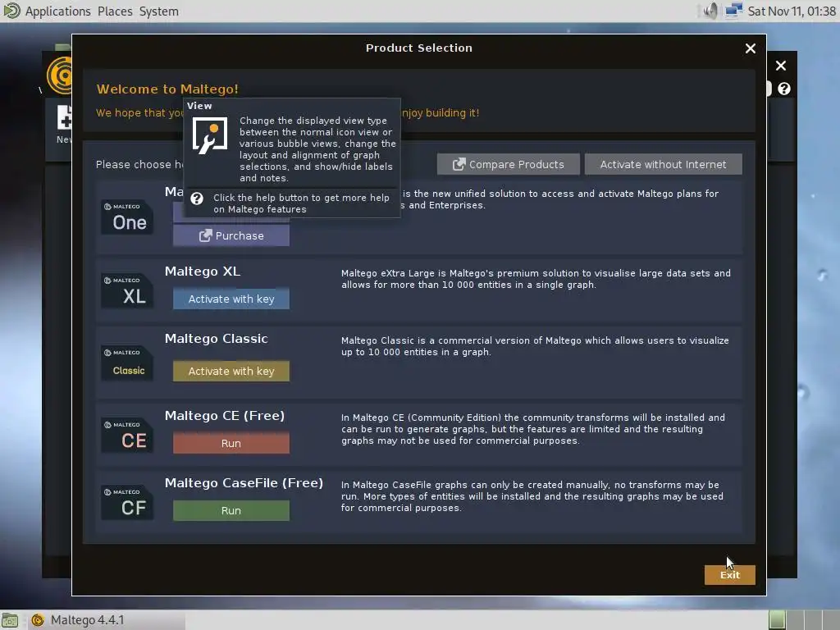This screenshot has height=630, width=840.
Task: Open the Applications menu
Action: click(58, 11)
